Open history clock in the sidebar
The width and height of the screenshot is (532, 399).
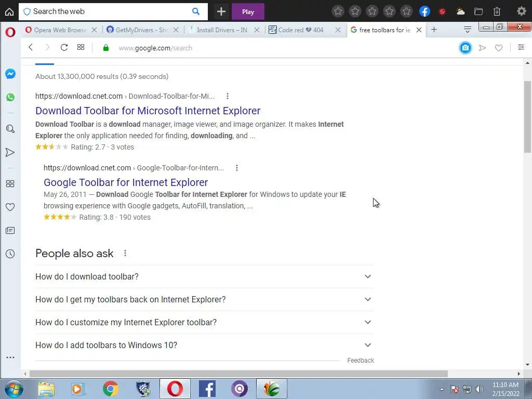[x=10, y=254]
